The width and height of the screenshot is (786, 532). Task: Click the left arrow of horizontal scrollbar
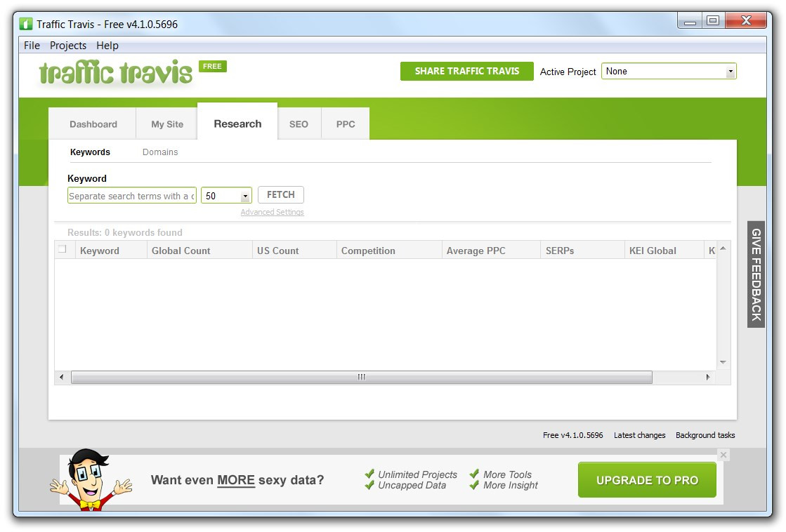point(61,377)
